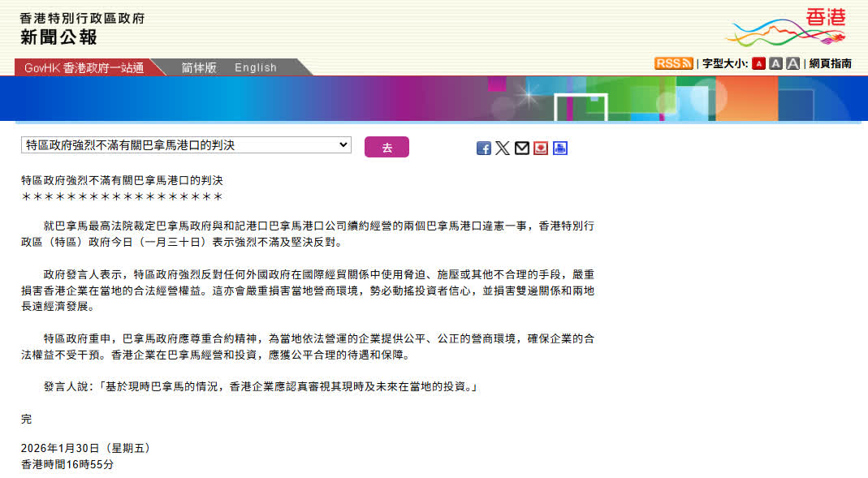The height and width of the screenshot is (478, 868).
Task: Click the colorful header banner image
Action: pyautogui.click(x=434, y=98)
